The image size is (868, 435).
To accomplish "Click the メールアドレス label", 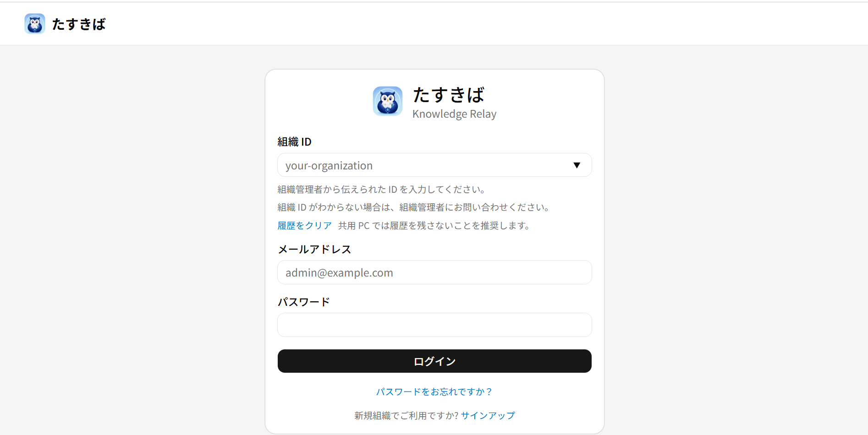I will [x=314, y=250].
